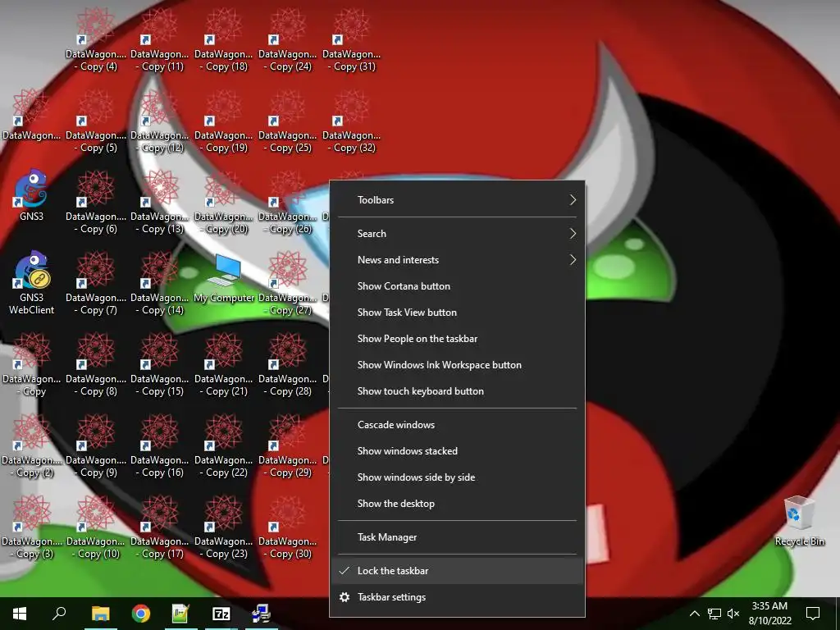Select DataWagon Copy (18) shortcut
Image resolution: width=840 pixels, height=630 pixels.
[223, 39]
